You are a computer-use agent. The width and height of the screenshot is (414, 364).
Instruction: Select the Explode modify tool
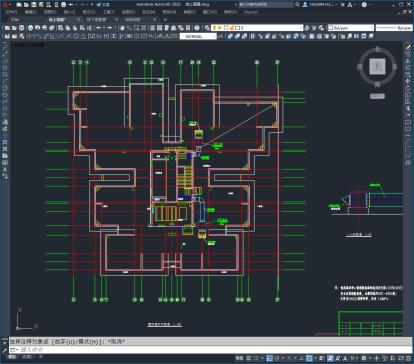(408, 163)
